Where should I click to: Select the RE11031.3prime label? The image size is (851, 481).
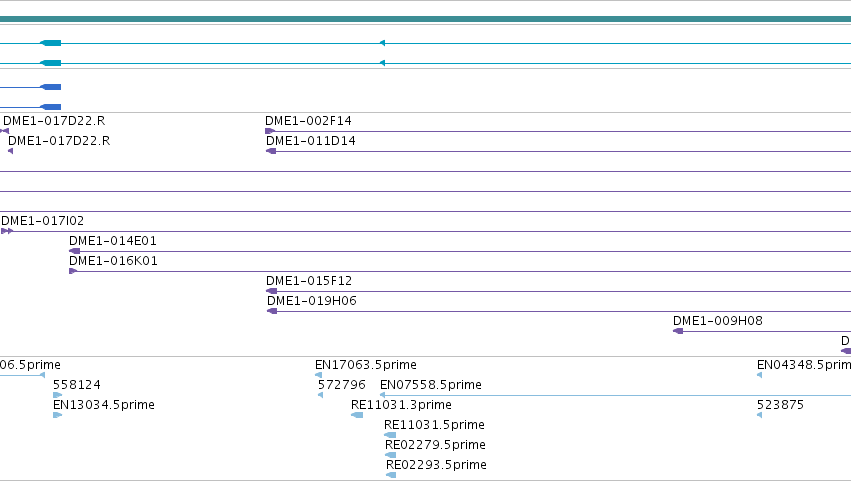tap(401, 405)
